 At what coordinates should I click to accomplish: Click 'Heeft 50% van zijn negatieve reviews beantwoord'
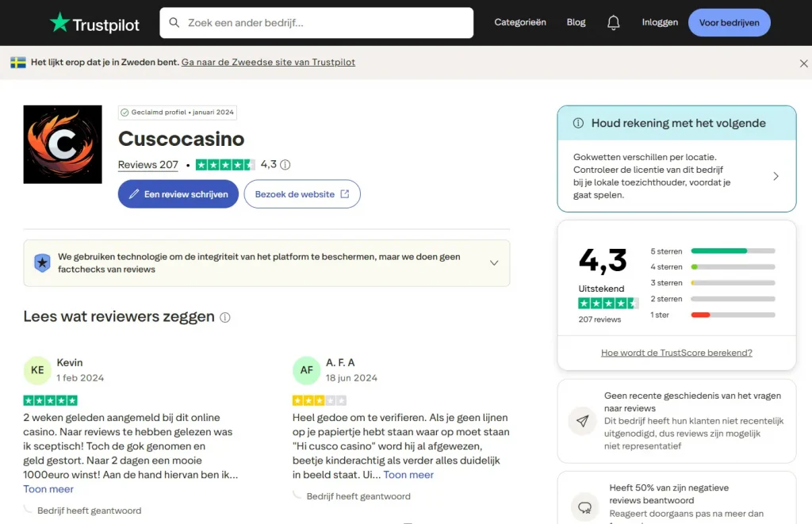[669, 494]
